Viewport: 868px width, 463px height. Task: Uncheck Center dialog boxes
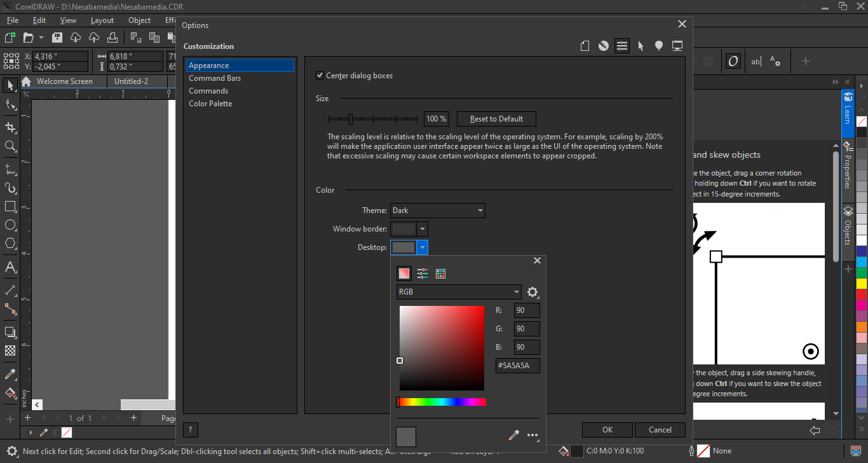[x=320, y=76]
